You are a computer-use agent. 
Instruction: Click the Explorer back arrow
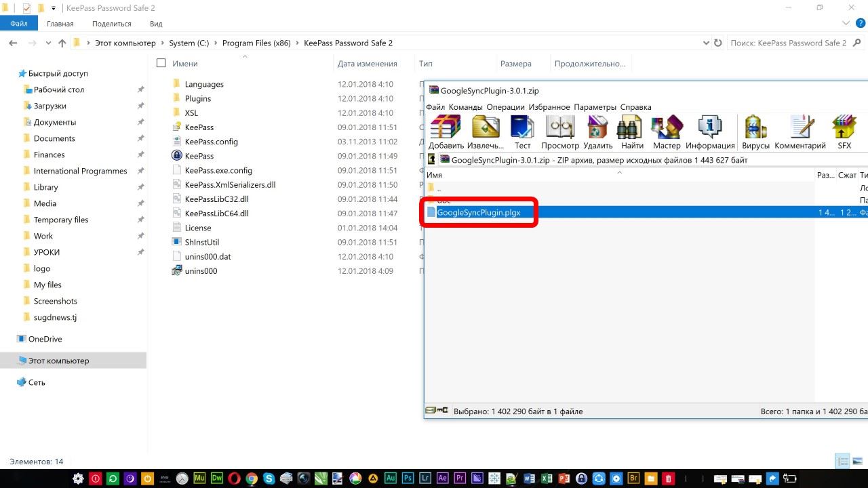click(13, 43)
